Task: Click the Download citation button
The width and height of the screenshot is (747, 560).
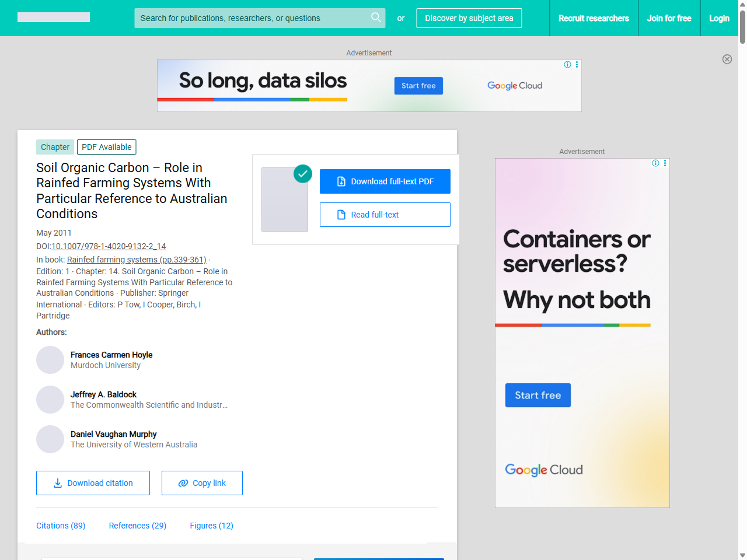Action: click(x=93, y=483)
